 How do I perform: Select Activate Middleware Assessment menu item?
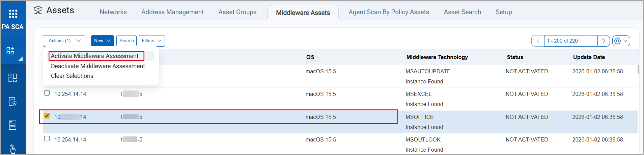coord(95,56)
